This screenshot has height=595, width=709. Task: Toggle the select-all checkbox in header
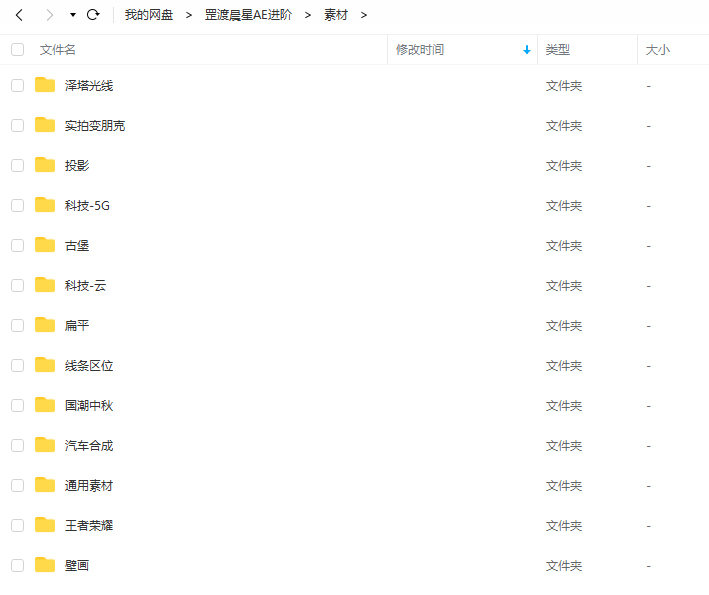tap(17, 49)
